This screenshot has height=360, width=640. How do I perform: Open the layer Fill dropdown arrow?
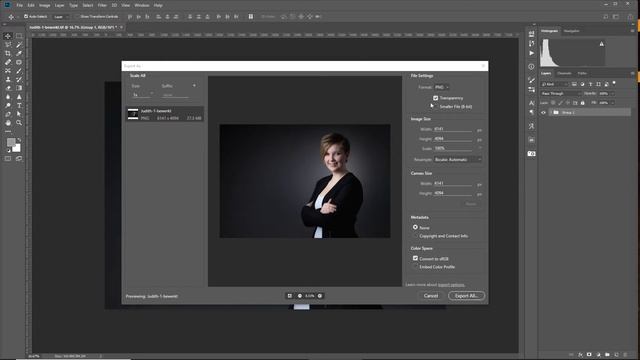point(613,103)
